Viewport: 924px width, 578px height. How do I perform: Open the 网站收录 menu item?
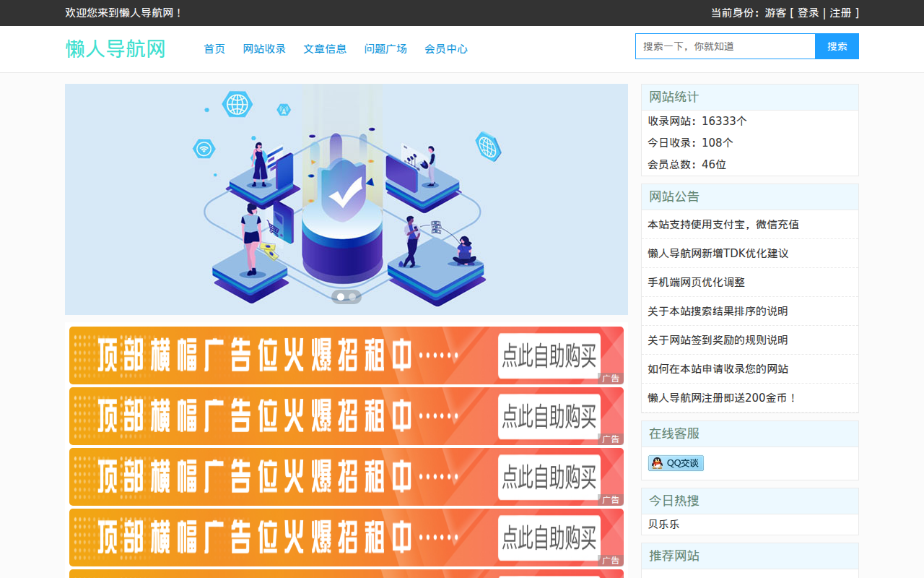pos(264,49)
